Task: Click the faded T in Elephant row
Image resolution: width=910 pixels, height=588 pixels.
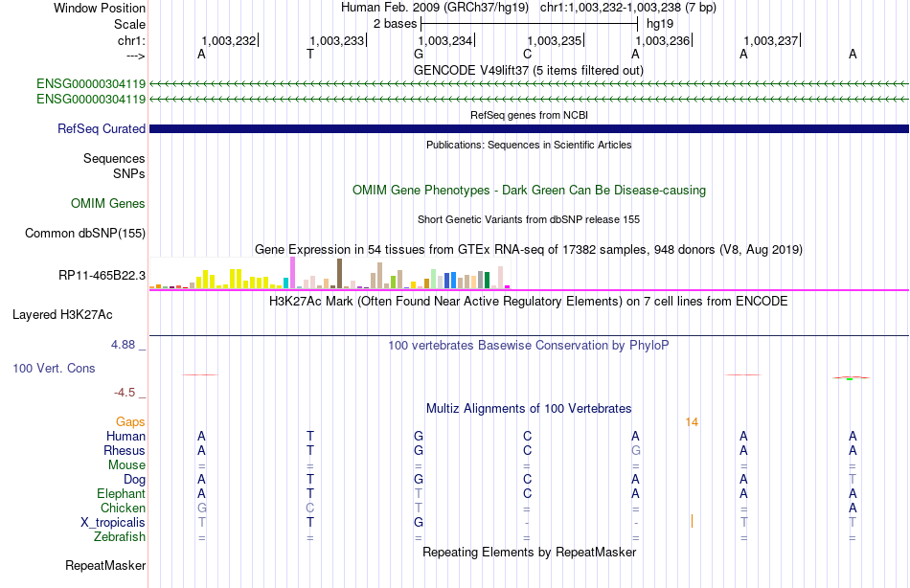Action: (419, 493)
